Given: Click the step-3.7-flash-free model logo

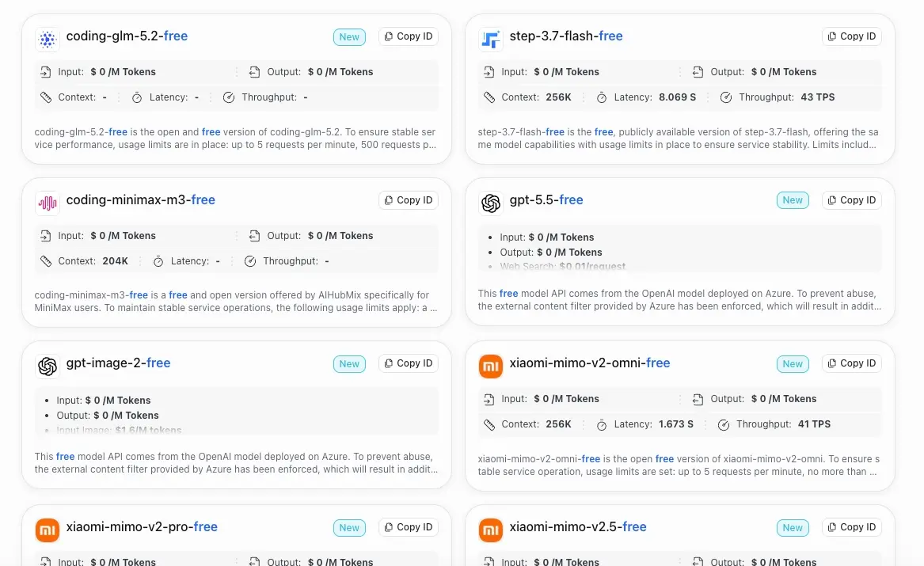Looking at the screenshot, I should (x=490, y=40).
